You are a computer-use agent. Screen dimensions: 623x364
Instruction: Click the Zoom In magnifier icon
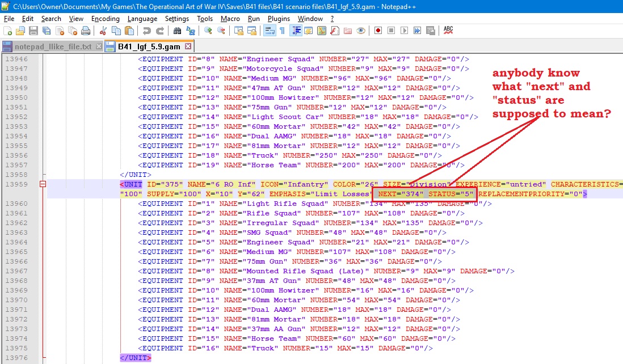pyautogui.click(x=208, y=31)
